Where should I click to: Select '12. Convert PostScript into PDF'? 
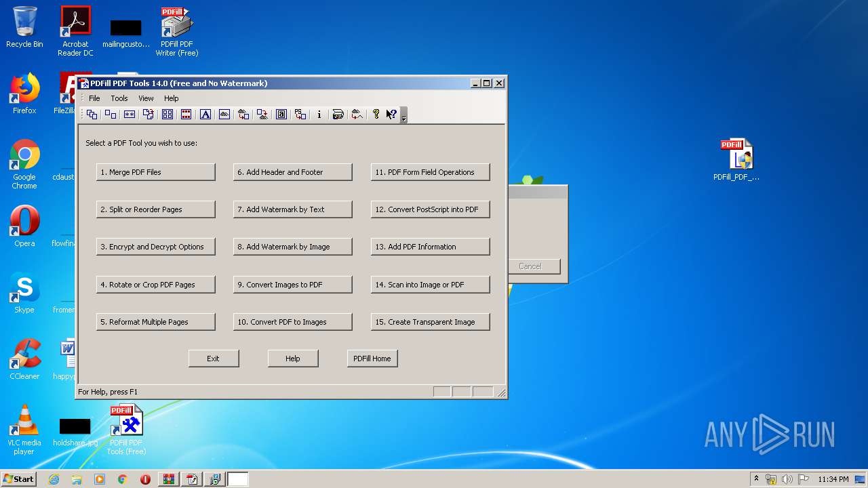tap(431, 209)
